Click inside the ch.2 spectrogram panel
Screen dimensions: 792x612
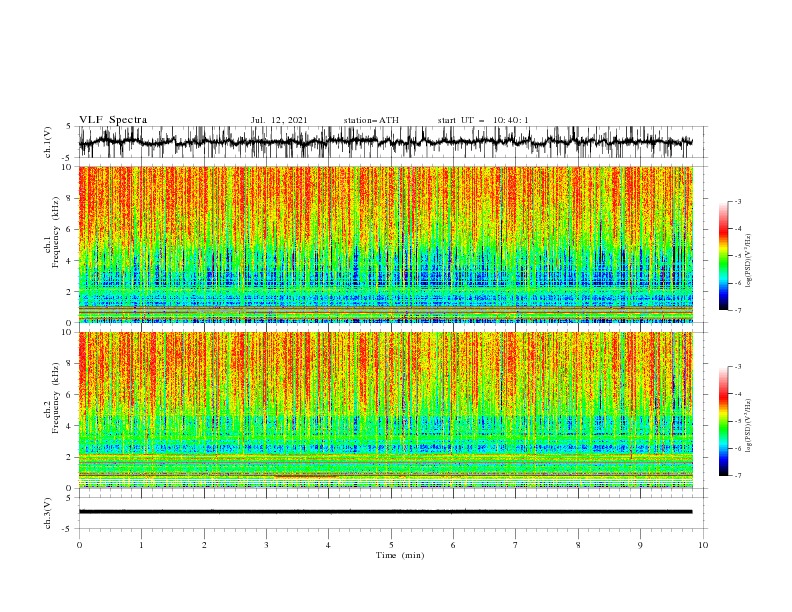coord(386,410)
